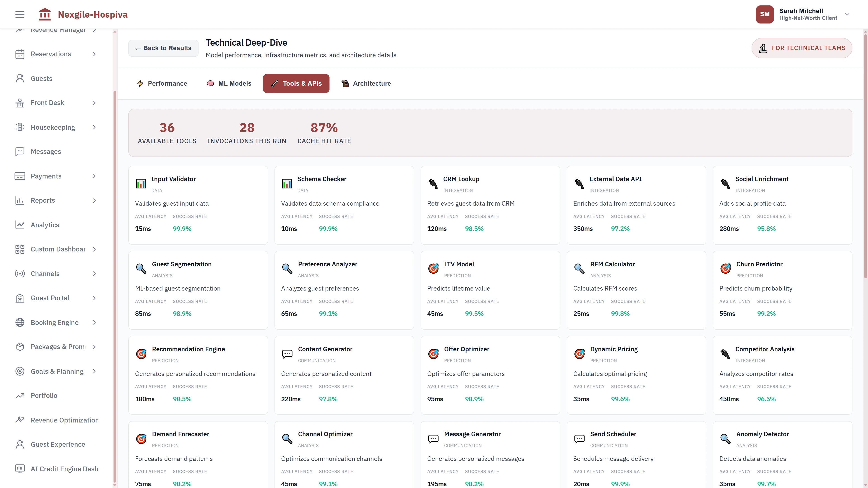868x488 pixels.
Task: Switch to the Performance tab
Action: pyautogui.click(x=162, y=83)
